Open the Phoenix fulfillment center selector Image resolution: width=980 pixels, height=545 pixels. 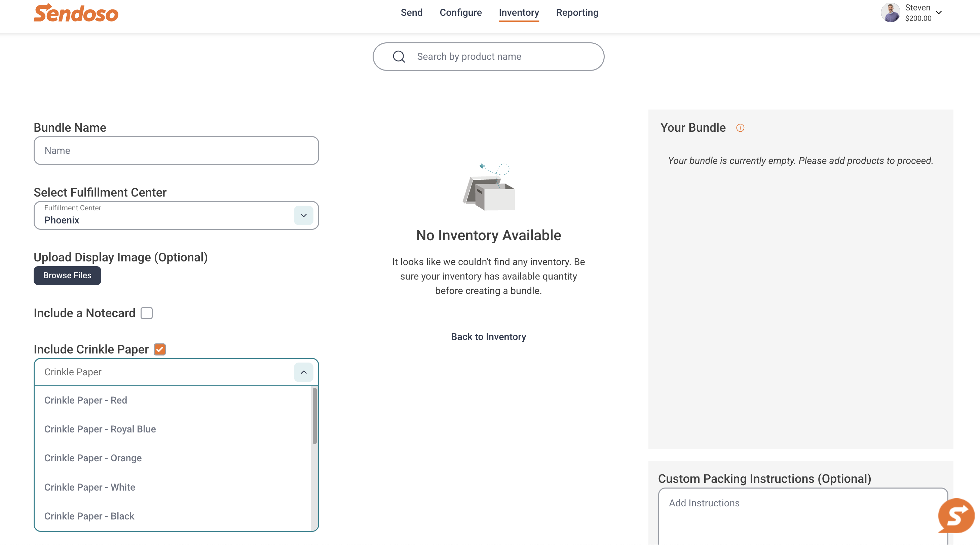[x=176, y=215]
